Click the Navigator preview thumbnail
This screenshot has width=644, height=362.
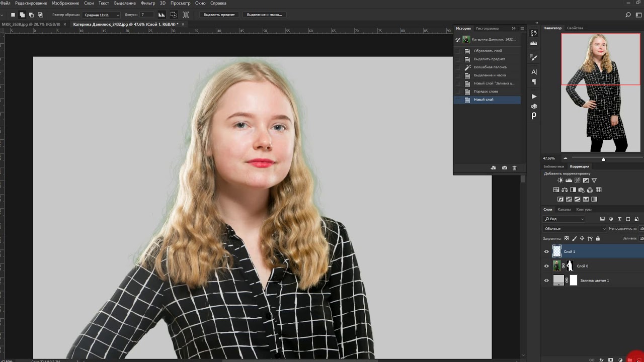pos(601,93)
